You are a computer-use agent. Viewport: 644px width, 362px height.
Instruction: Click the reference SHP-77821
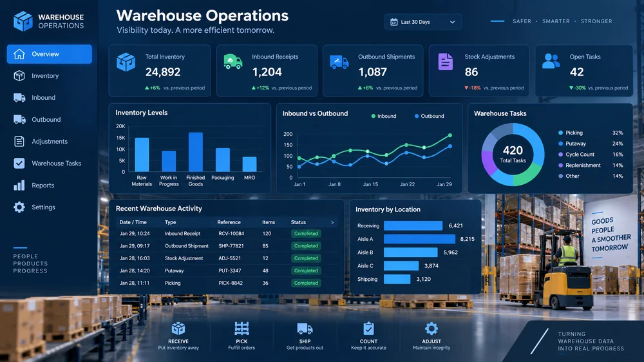231,245
